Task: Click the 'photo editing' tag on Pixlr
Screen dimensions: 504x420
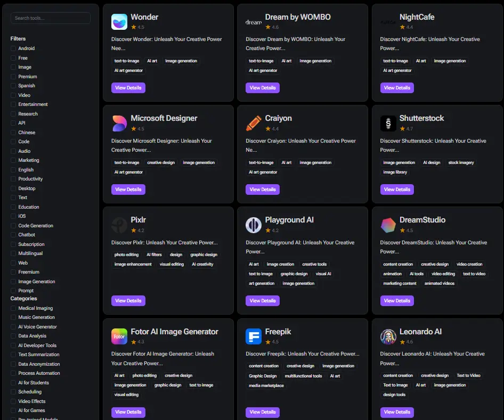Action: (x=126, y=254)
